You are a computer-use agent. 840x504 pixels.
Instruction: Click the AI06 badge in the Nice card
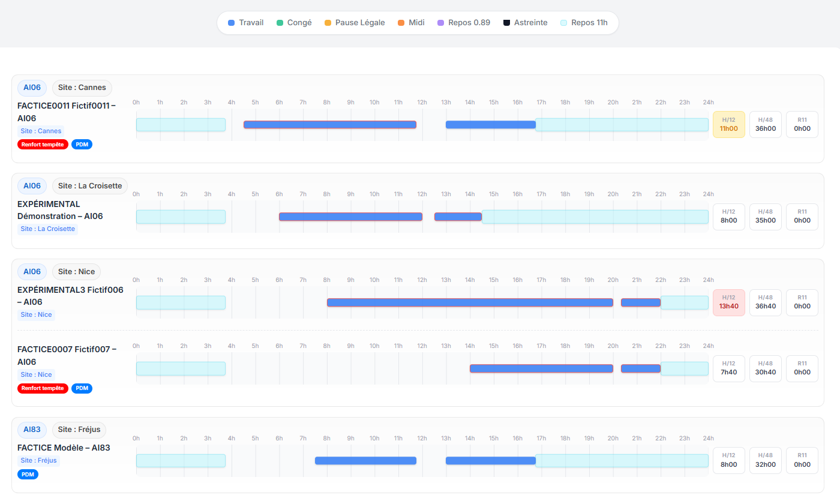pos(32,272)
